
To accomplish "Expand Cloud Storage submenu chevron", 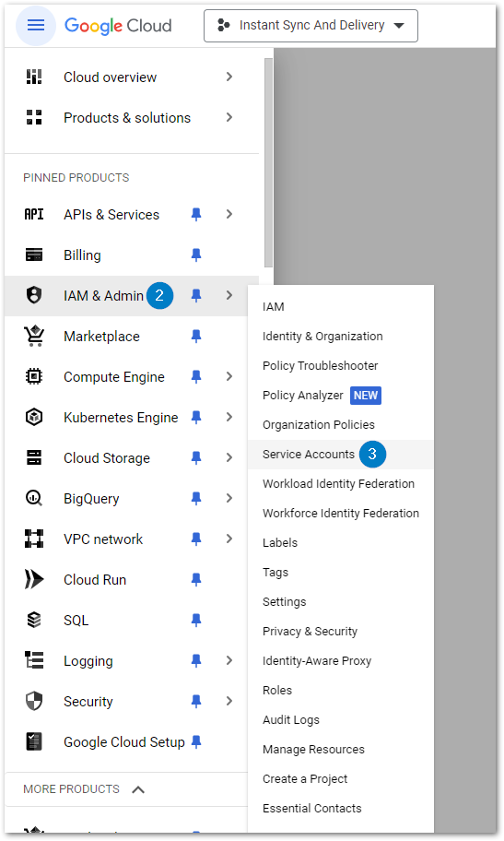I will tap(229, 457).
